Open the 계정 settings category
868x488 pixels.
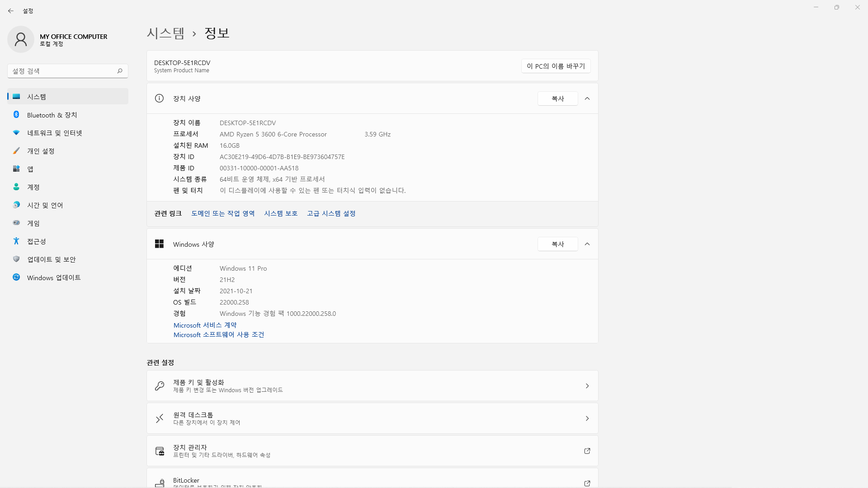click(x=68, y=187)
